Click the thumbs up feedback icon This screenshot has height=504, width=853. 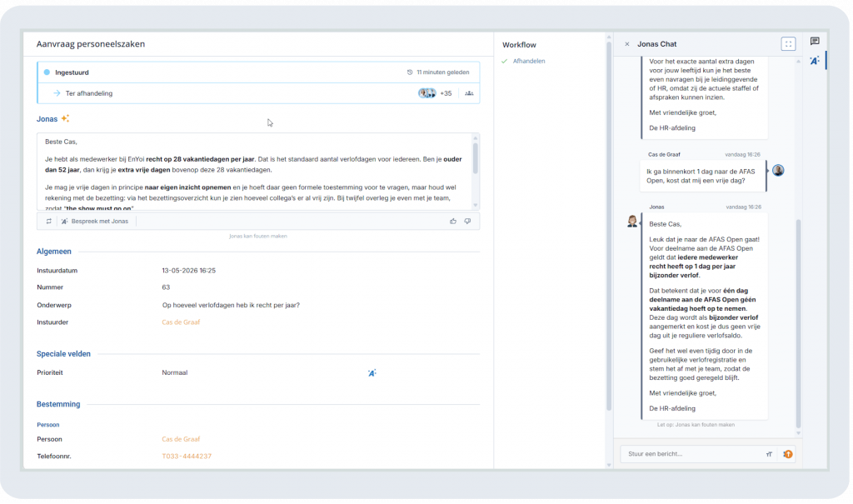click(x=452, y=221)
